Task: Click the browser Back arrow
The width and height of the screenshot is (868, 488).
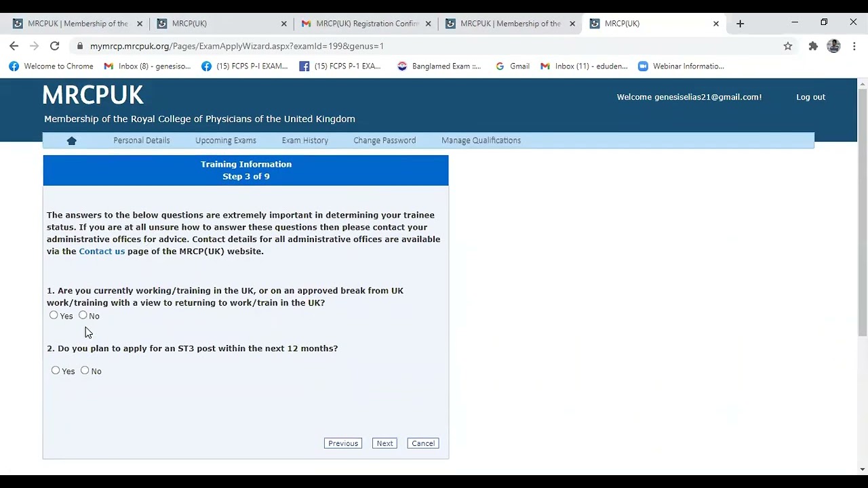Action: click(x=14, y=46)
